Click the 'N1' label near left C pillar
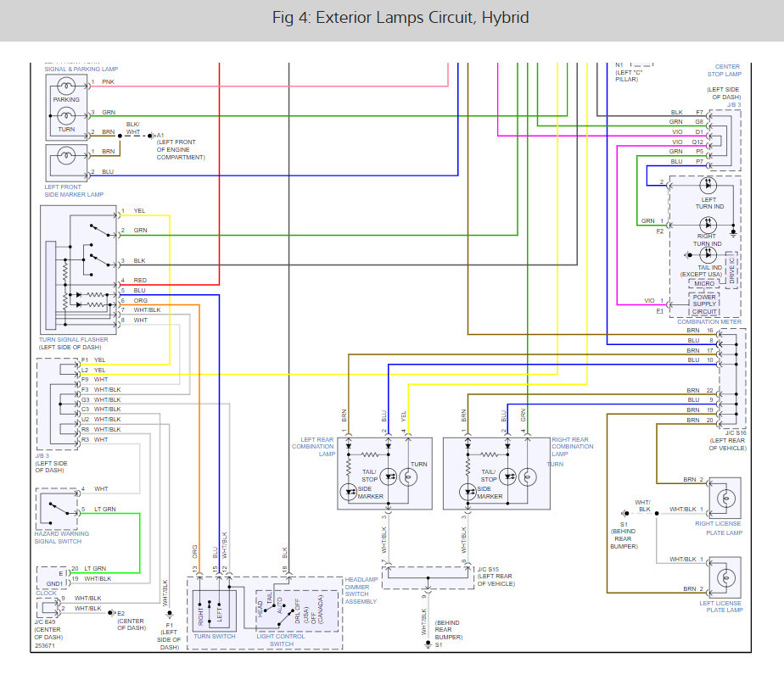 tap(619, 65)
